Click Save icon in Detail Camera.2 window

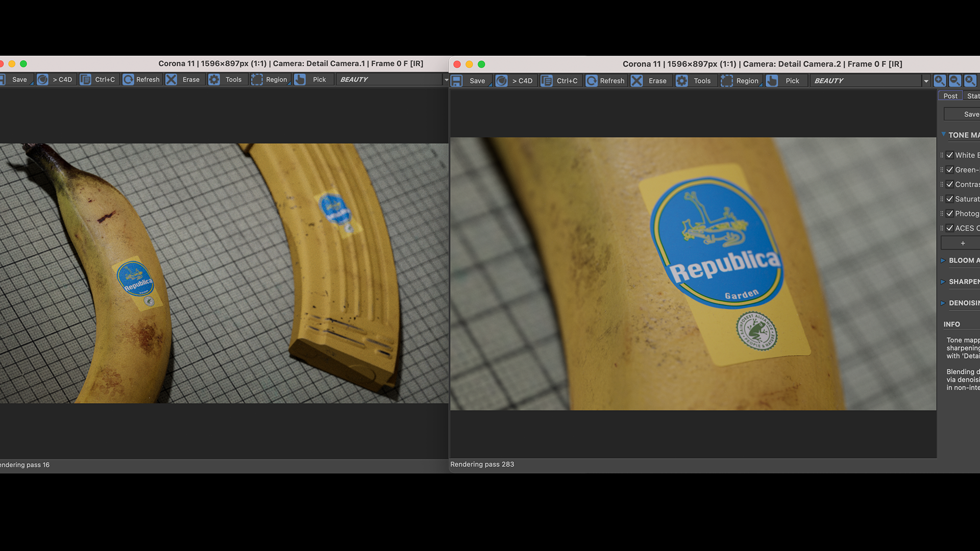click(x=457, y=81)
